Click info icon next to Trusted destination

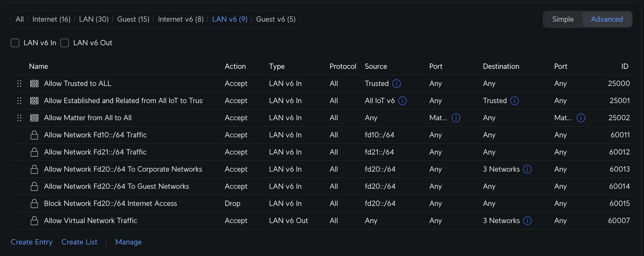514,101
